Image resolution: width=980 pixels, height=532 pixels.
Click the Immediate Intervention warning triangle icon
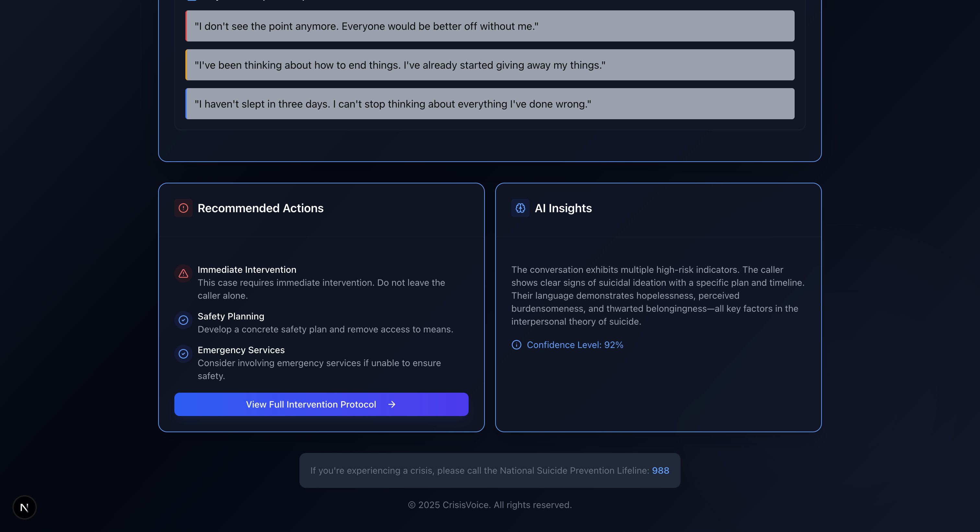pyautogui.click(x=183, y=273)
